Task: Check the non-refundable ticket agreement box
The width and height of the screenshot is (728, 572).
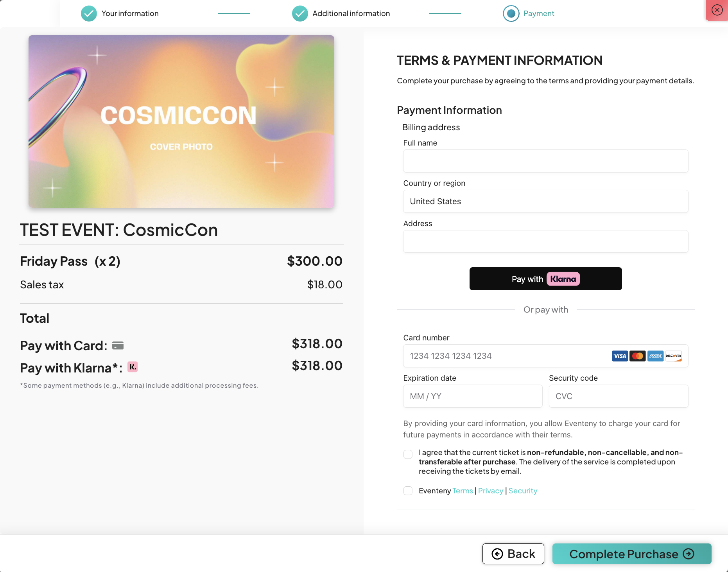Action: [x=408, y=454]
